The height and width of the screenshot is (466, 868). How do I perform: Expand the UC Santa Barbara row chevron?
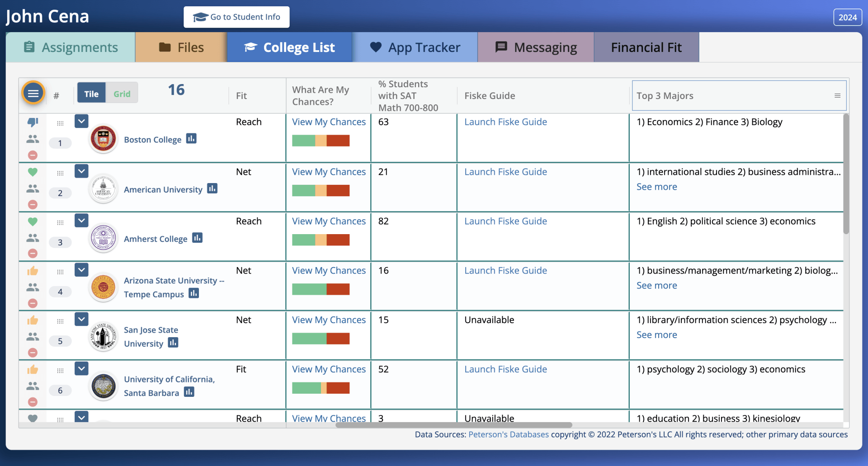coord(81,368)
